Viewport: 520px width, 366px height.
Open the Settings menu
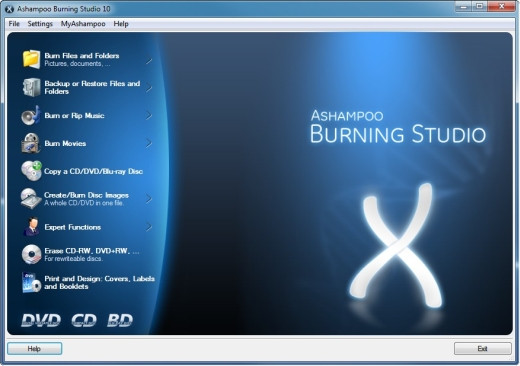(x=40, y=24)
